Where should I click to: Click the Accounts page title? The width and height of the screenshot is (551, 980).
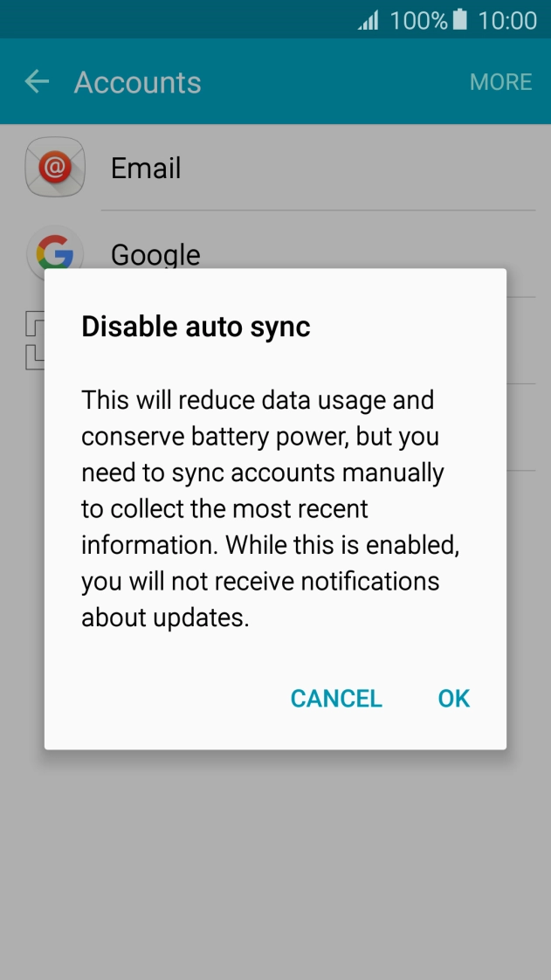pos(138,82)
